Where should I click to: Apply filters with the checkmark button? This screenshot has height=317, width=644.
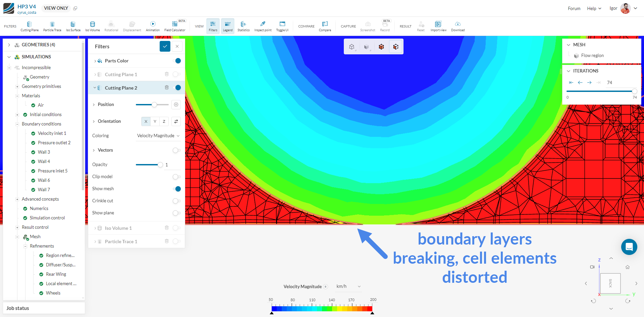point(165,46)
